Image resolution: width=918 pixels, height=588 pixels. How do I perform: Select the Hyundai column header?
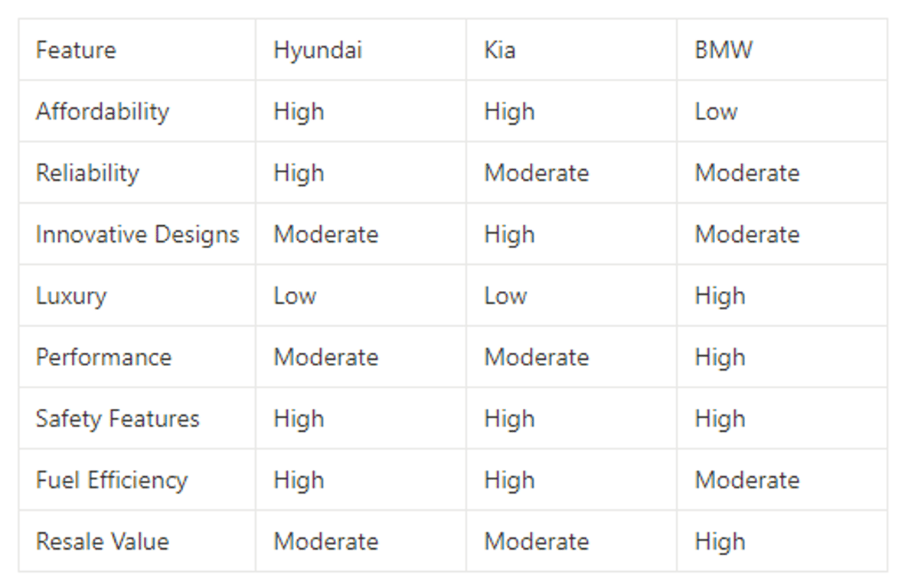click(x=361, y=50)
